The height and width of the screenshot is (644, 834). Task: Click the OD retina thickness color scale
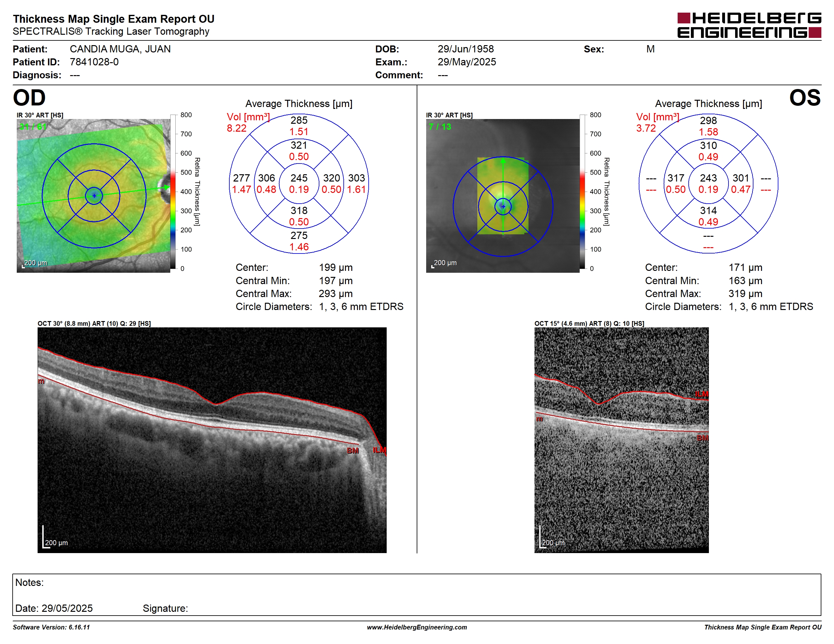pyautogui.click(x=173, y=192)
